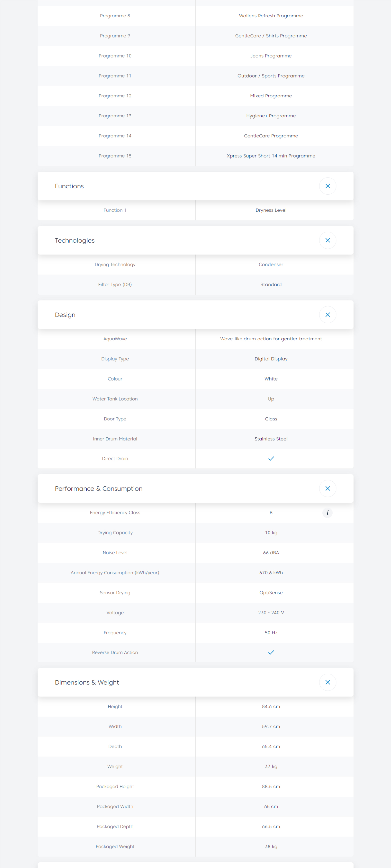Click X icon on Performance & Consumption
391x868 pixels.
point(327,489)
